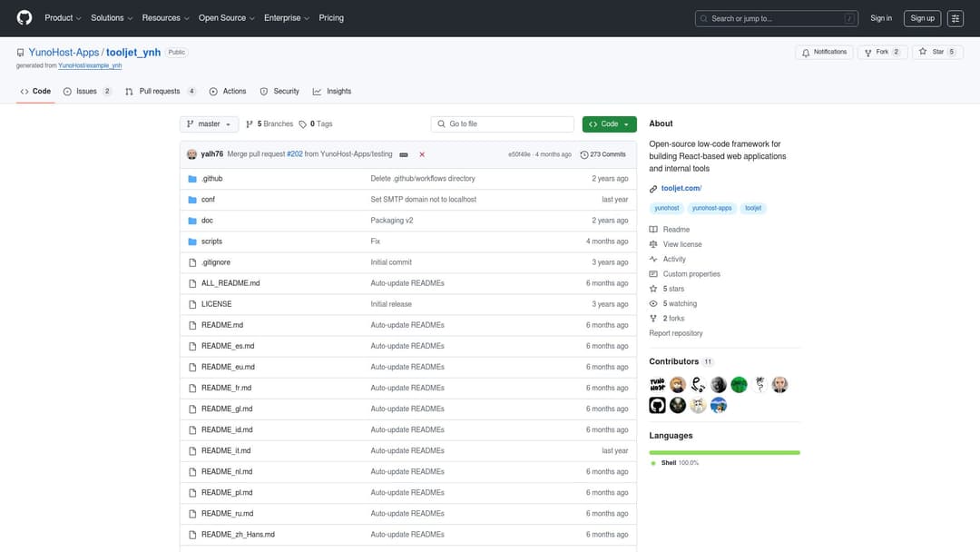980x552 pixels.
Task: Click the conf folder icon
Action: pos(192,200)
